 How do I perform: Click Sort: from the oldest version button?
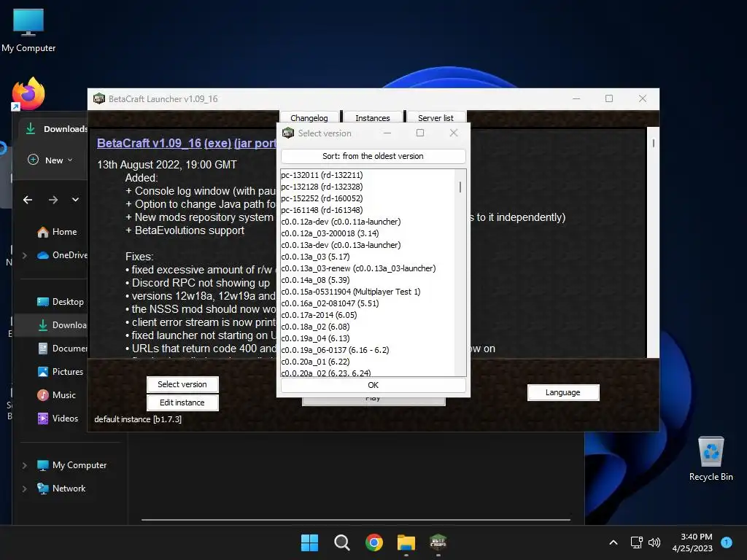pos(373,156)
